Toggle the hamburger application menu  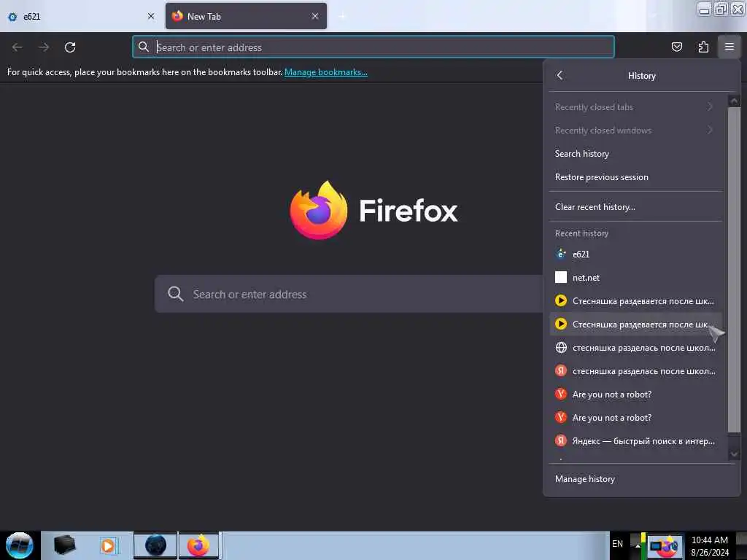tap(729, 47)
